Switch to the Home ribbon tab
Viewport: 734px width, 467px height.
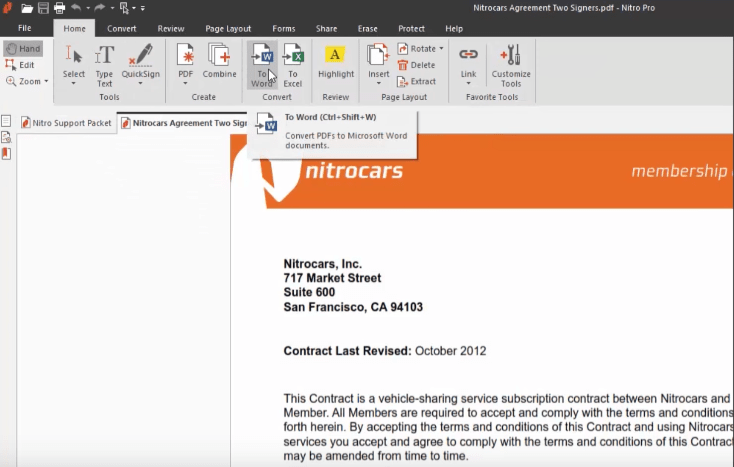tap(74, 29)
